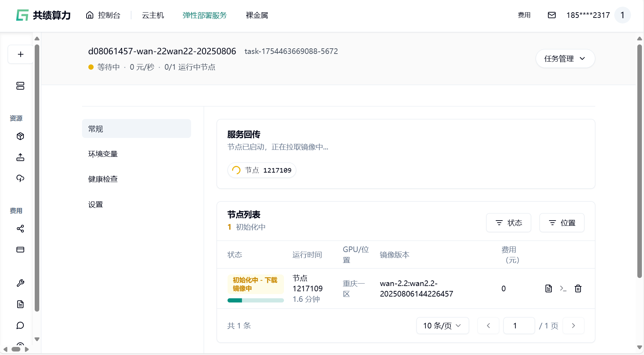The width and height of the screenshot is (644, 355).
Task: Click the plus icon in the sidebar
Action: [x=21, y=54]
